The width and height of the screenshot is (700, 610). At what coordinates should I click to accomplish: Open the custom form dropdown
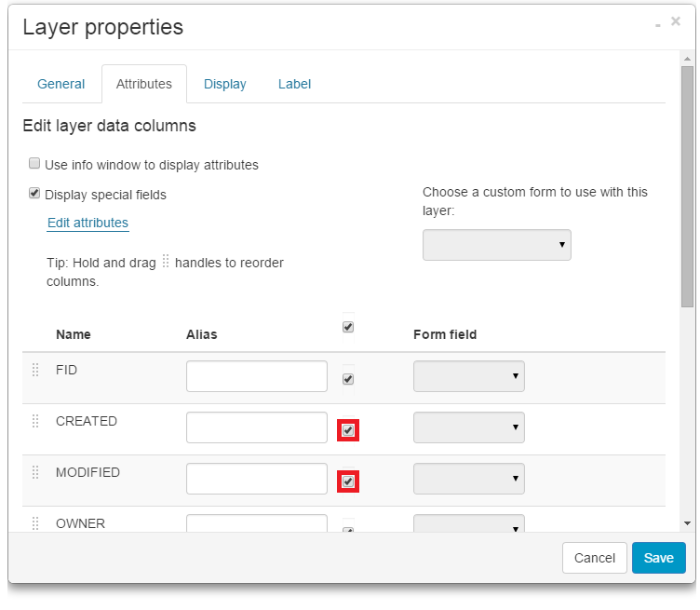click(496, 245)
